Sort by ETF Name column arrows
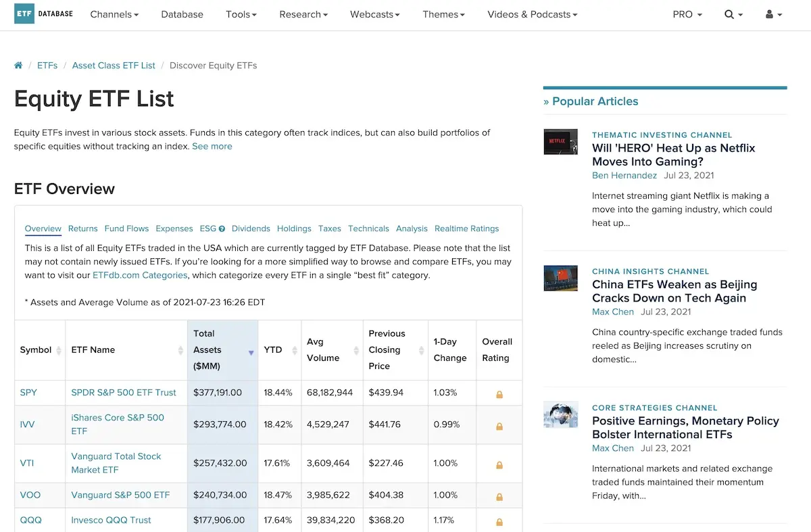The width and height of the screenshot is (811, 532). click(x=180, y=350)
